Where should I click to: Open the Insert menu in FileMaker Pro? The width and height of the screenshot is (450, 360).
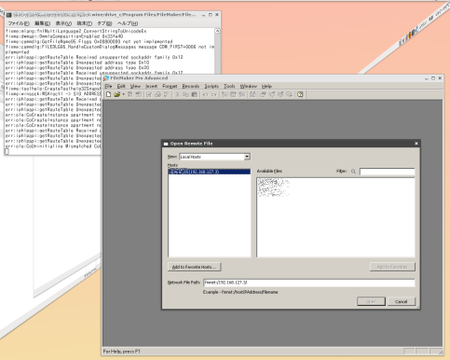click(151, 86)
